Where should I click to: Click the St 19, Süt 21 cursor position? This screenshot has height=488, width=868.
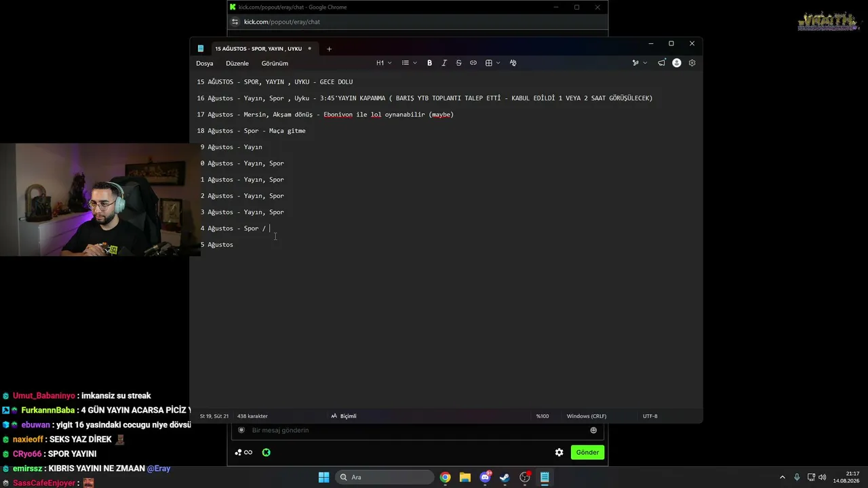pyautogui.click(x=214, y=416)
